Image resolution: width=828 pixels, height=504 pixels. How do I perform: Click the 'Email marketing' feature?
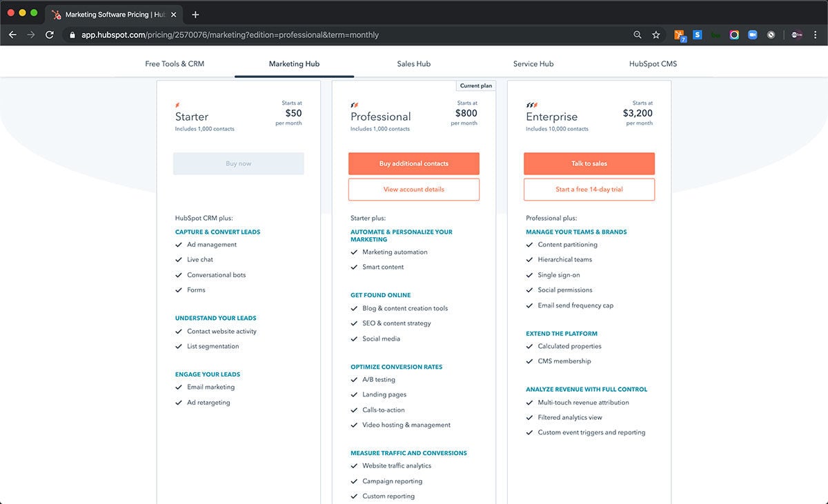pos(211,387)
